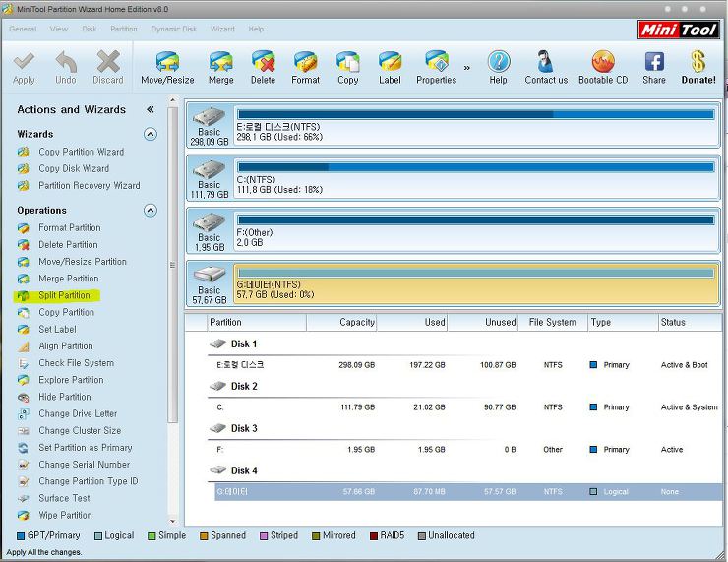Collapse the Wizards section
Viewport: 728px width, 562px height.
click(x=150, y=134)
